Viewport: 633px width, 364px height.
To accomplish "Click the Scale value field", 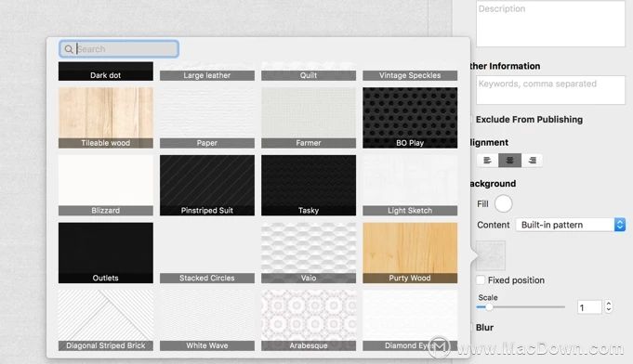I will coord(589,307).
